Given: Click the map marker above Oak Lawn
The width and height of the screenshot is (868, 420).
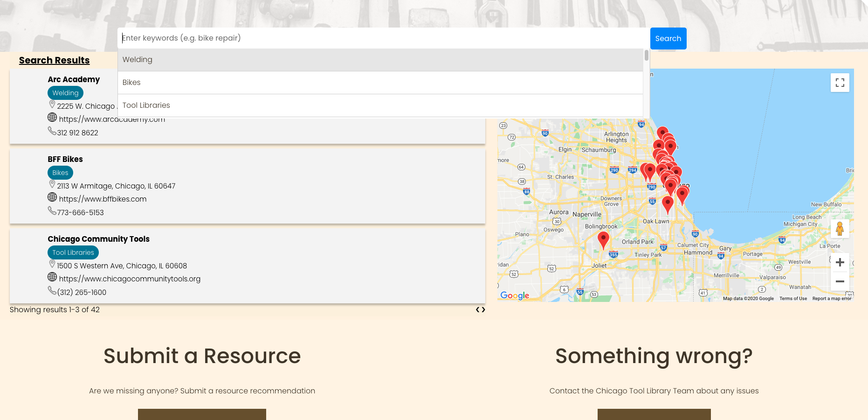Looking at the screenshot, I should point(668,205).
